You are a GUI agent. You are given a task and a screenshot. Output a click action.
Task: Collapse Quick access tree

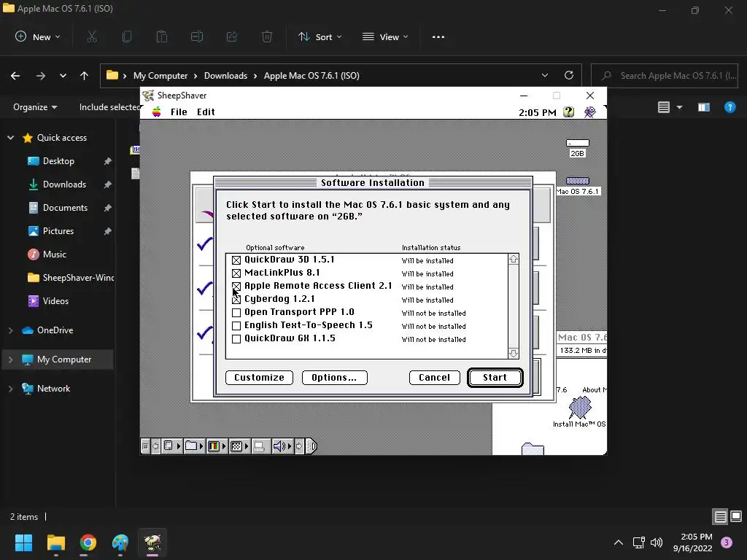[x=10, y=138]
